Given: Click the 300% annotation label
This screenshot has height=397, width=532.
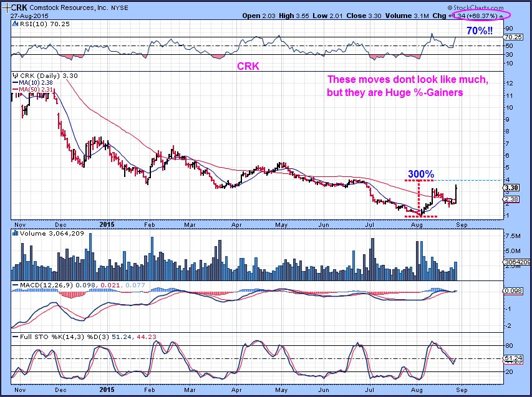Looking at the screenshot, I should pos(421,175).
